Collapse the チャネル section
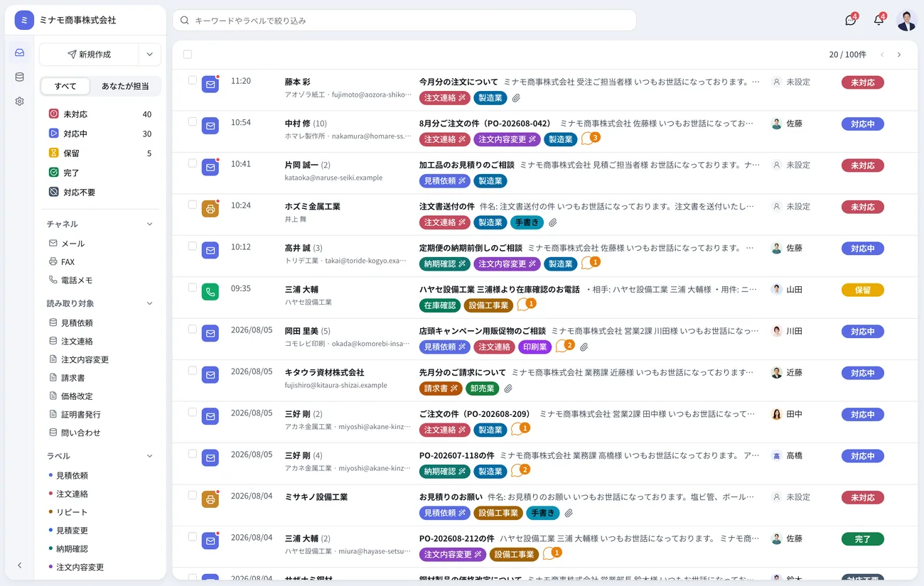This screenshot has width=924, height=586. (149, 224)
